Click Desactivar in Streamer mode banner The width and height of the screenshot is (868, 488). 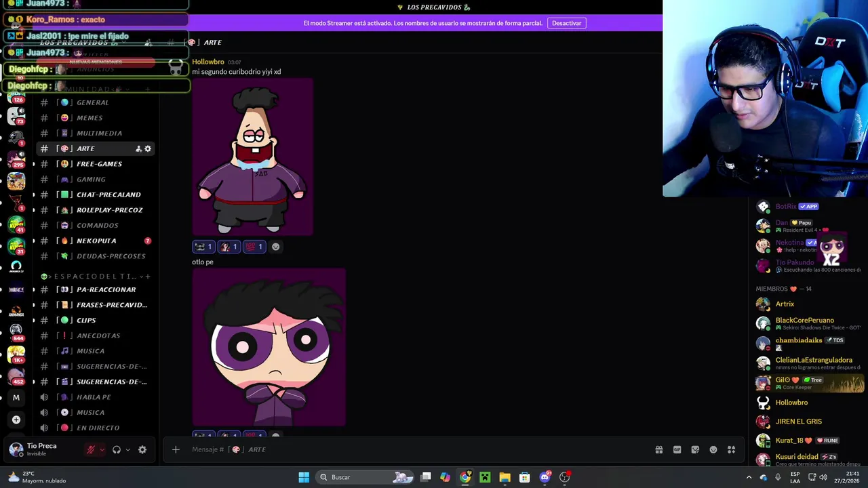[566, 23]
